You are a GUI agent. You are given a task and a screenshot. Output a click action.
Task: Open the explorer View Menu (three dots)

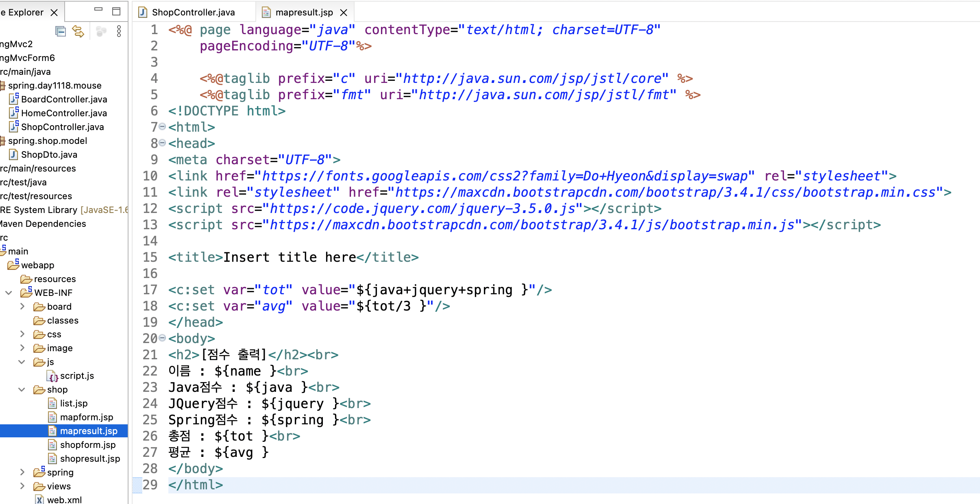pos(119,31)
